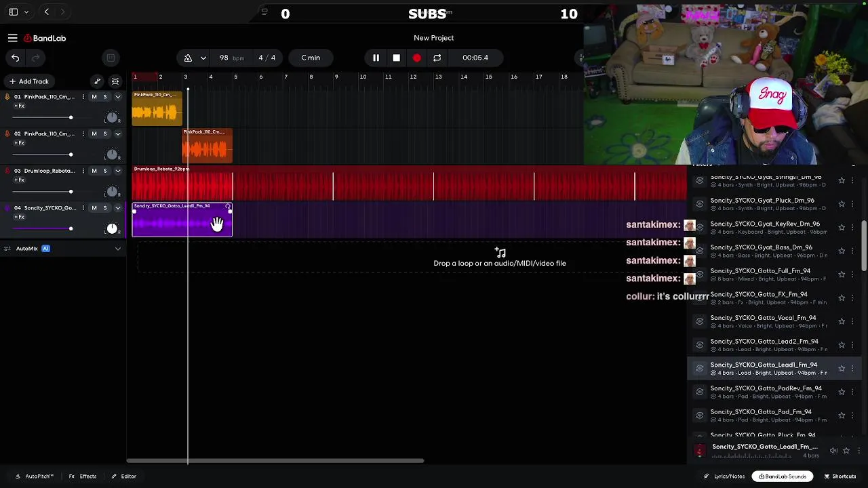Open the BandLab hamburger menu
This screenshot has width=868, height=488.
tap(12, 38)
